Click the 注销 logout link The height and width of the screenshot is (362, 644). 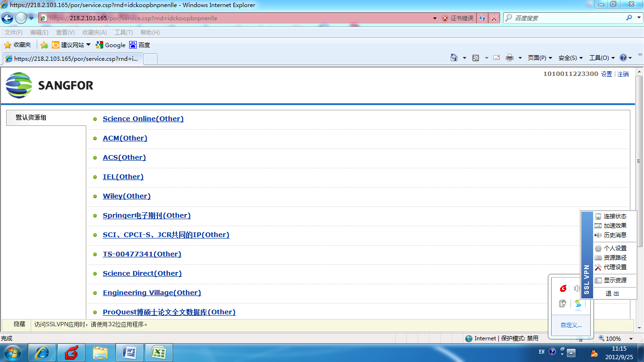tap(623, 74)
